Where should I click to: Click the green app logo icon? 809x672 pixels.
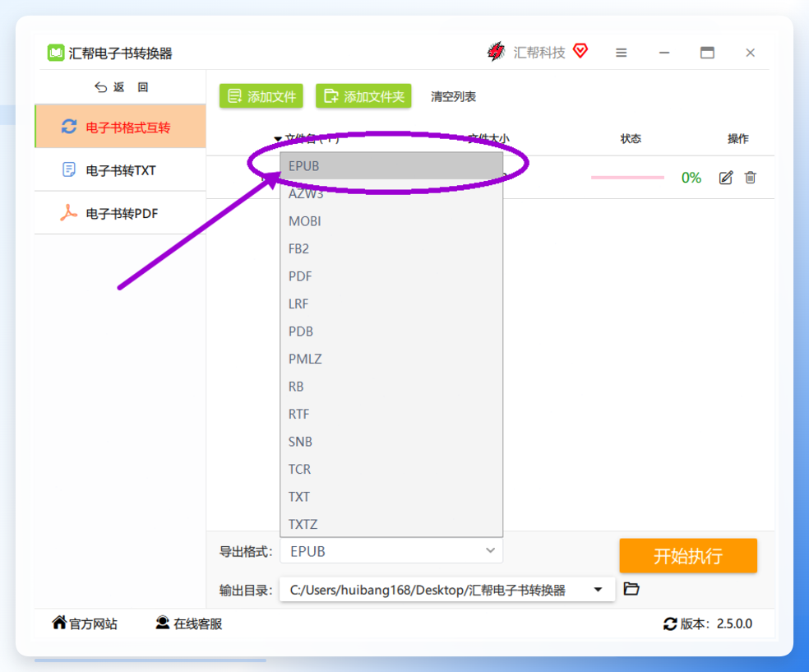[x=56, y=53]
